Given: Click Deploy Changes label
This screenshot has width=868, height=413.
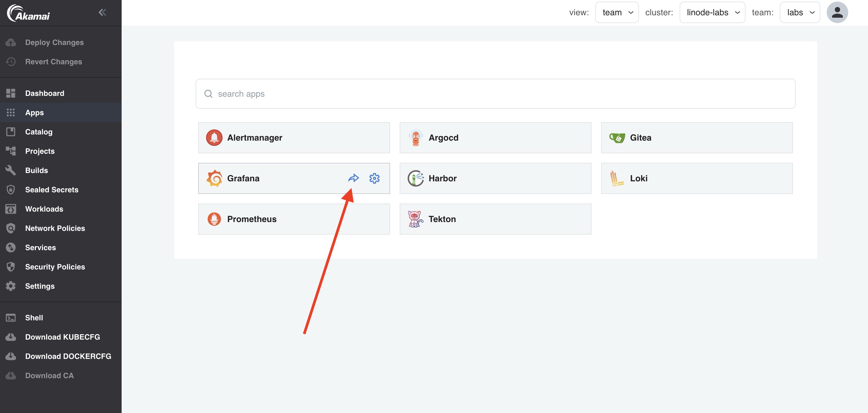Looking at the screenshot, I should point(54,42).
